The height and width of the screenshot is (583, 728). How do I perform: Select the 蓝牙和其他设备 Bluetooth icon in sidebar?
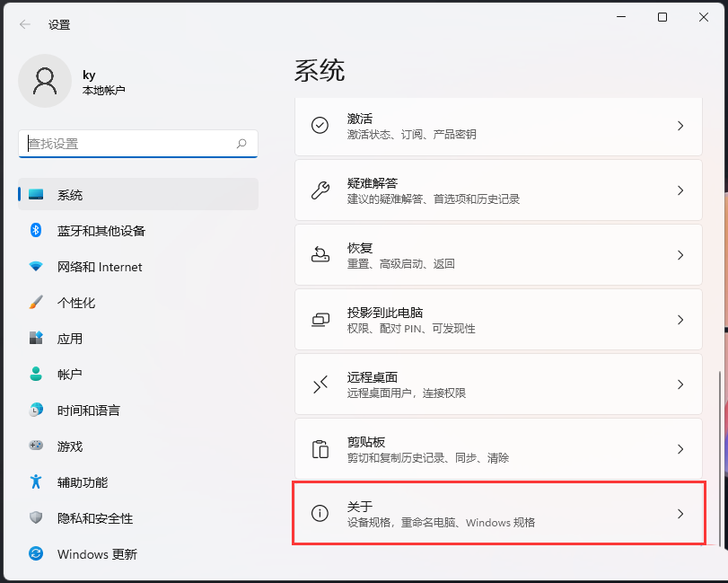(34, 231)
